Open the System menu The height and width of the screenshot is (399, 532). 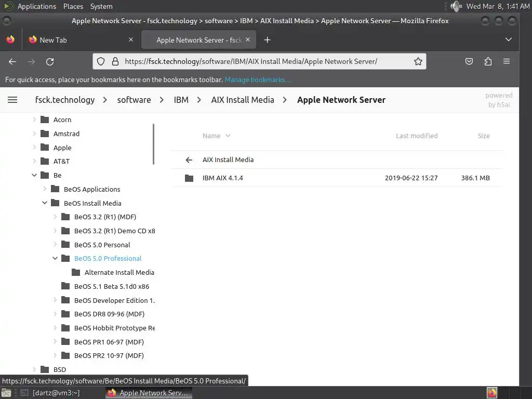pos(101,6)
